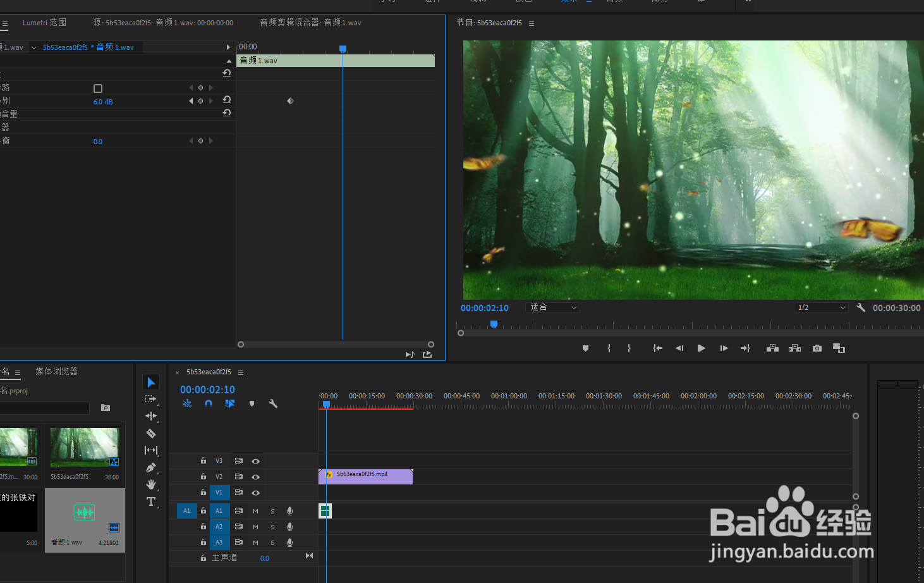Select the Type tool

(x=151, y=502)
